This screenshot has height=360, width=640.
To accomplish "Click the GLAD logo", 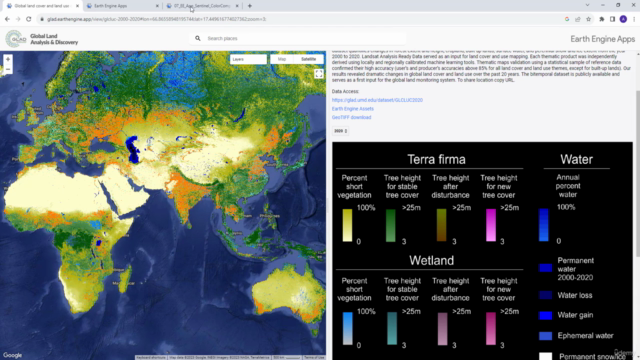I will pos(16,39).
